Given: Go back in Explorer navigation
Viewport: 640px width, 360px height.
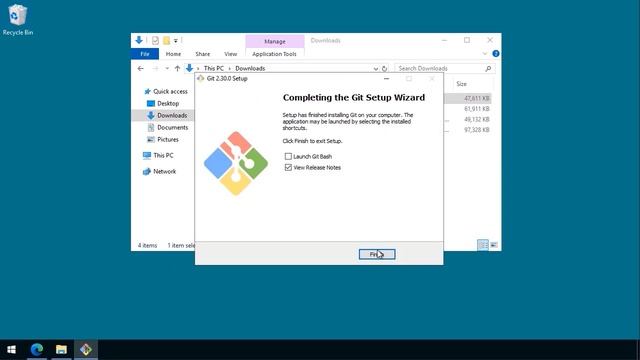Looking at the screenshot, I should [x=141, y=69].
